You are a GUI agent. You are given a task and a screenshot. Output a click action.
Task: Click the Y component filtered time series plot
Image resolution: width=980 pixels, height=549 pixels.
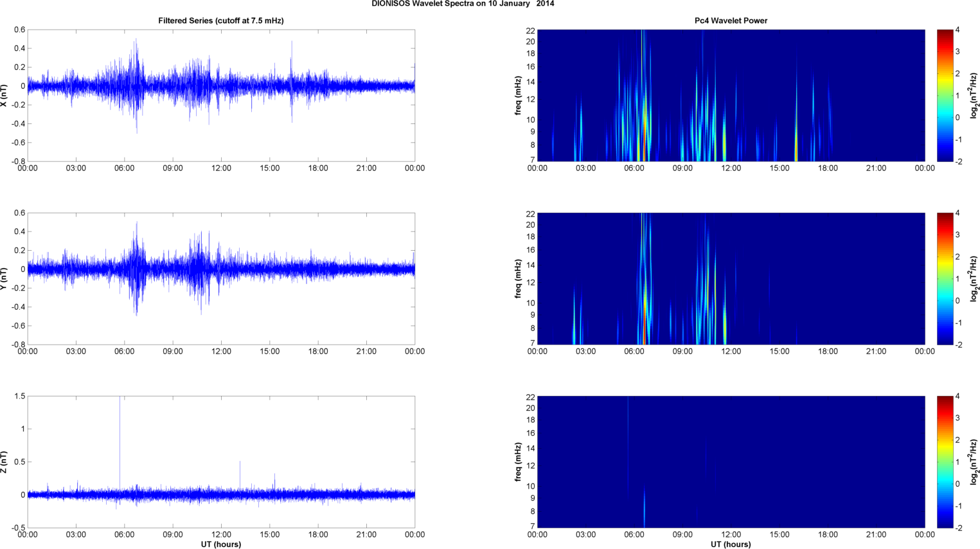221,278
